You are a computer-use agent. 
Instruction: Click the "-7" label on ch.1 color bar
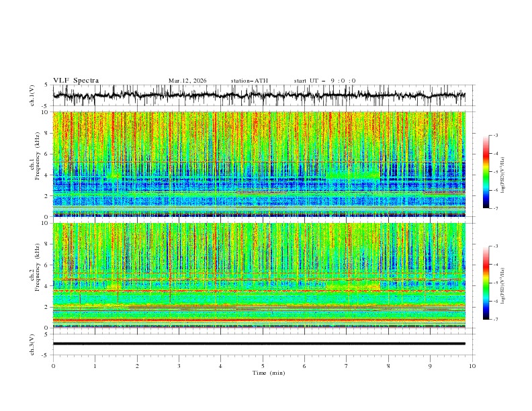click(x=495, y=208)
